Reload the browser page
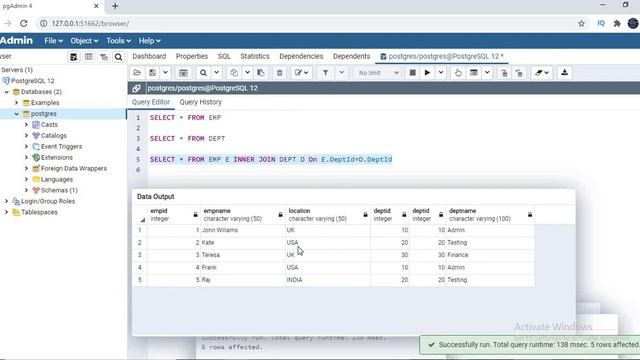The height and width of the screenshot is (360, 640). [x=24, y=24]
